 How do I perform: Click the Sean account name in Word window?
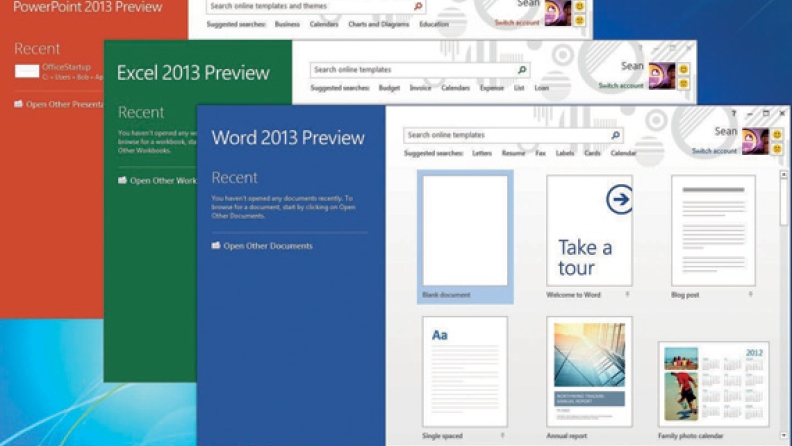click(x=726, y=131)
